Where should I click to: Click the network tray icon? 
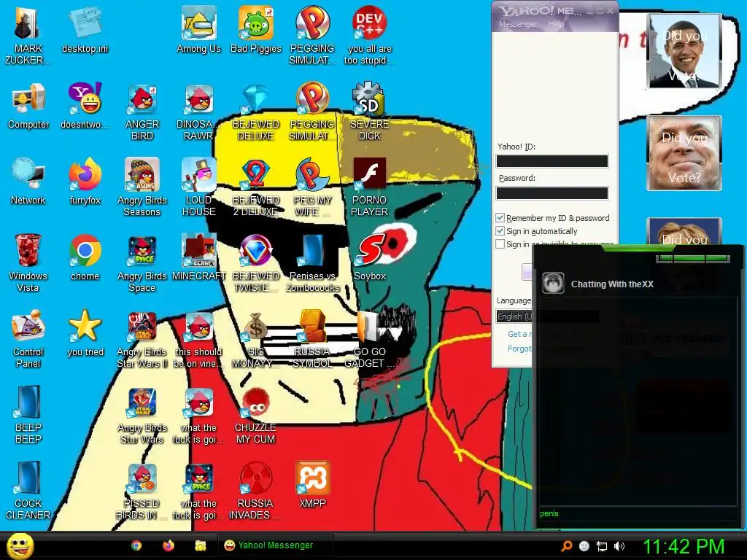(602, 546)
